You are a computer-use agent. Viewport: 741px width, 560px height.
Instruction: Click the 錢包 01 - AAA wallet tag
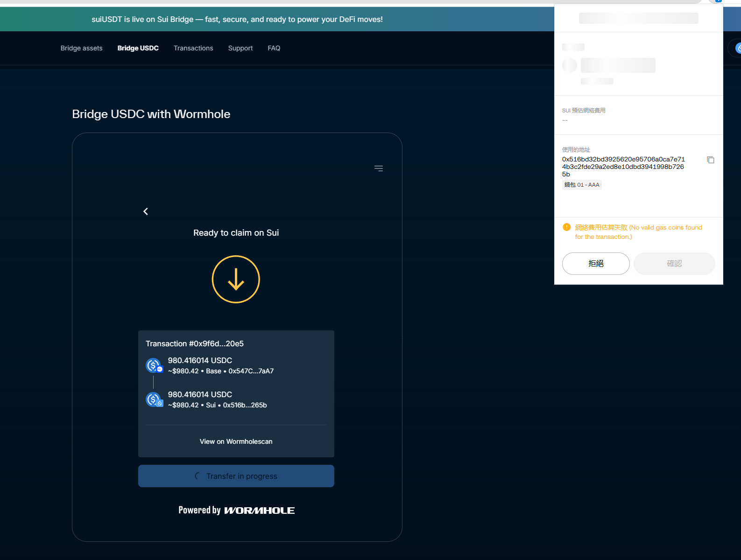click(x=582, y=185)
